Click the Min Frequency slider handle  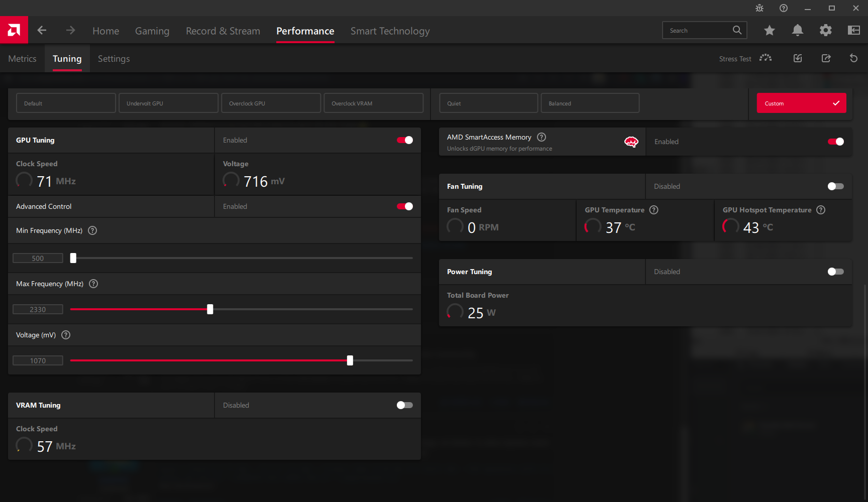pos(73,258)
